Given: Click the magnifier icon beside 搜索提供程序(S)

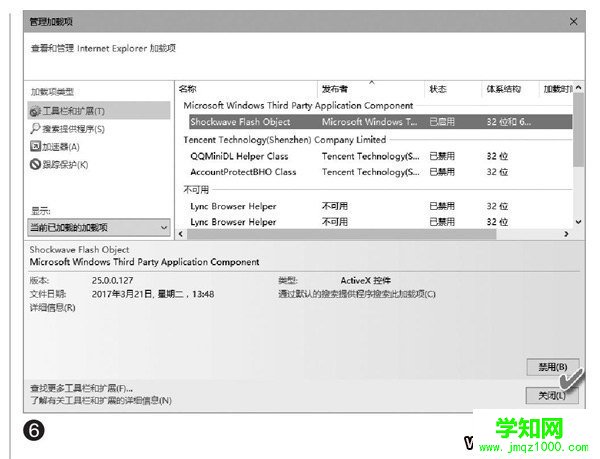Looking at the screenshot, I should click(35, 129).
